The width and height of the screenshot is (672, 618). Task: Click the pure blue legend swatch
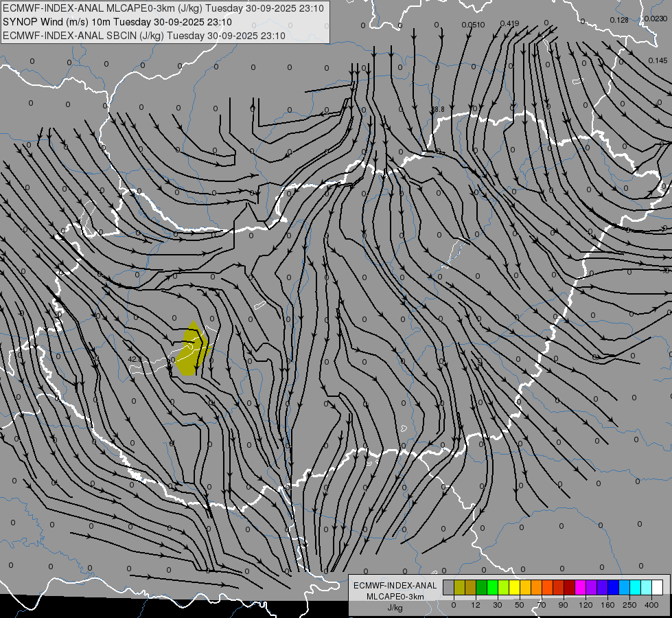[613, 587]
